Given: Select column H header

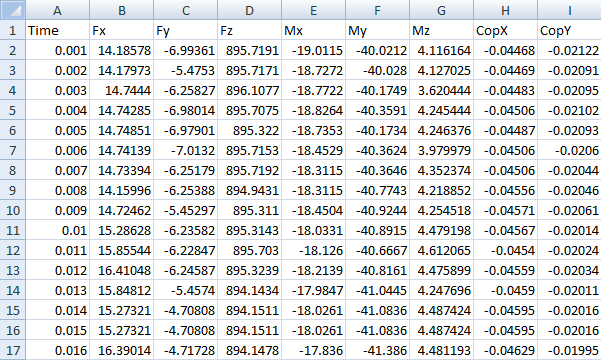Looking at the screenshot, I should pyautogui.click(x=506, y=10).
